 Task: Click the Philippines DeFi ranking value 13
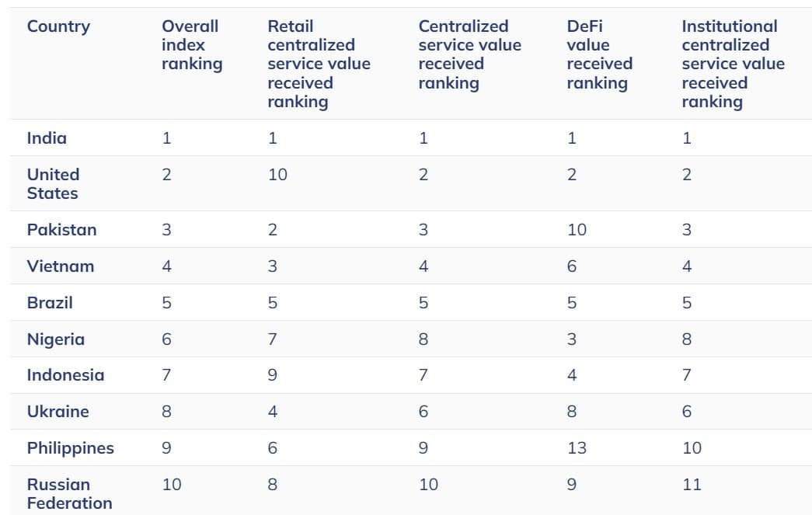coord(577,448)
